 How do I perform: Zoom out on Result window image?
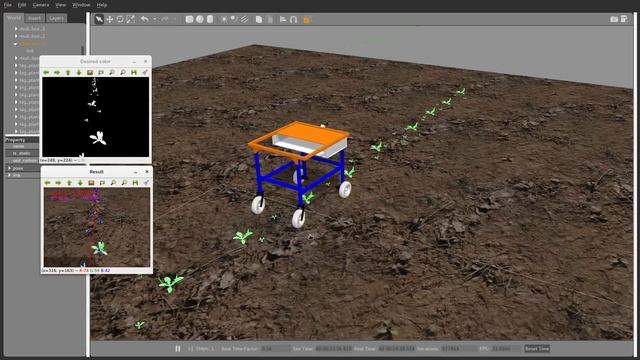pyautogui.click(x=124, y=182)
